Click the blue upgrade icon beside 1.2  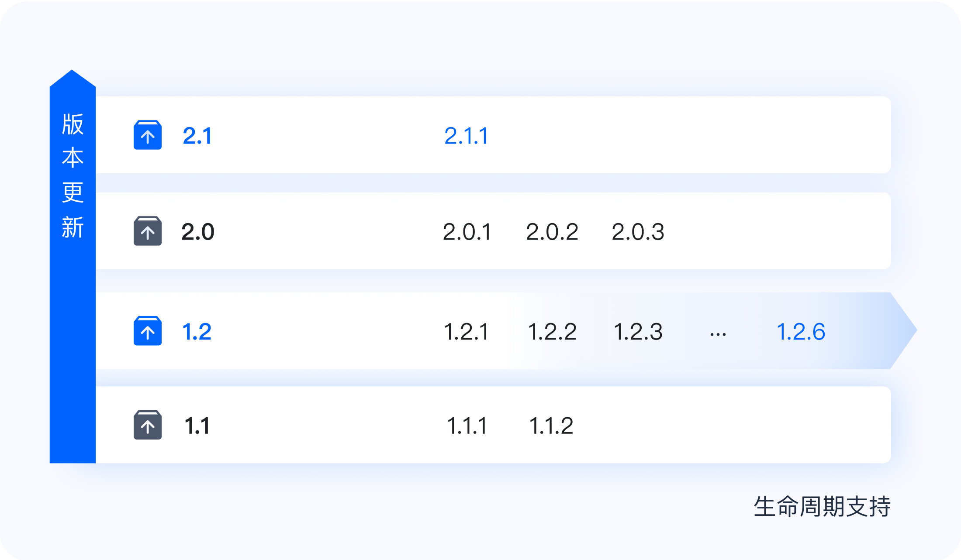tap(148, 331)
